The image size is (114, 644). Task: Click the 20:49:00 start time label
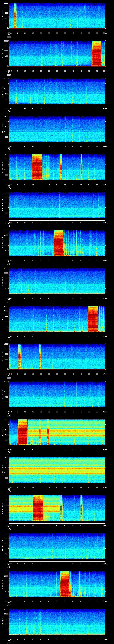(x=9, y=487)
